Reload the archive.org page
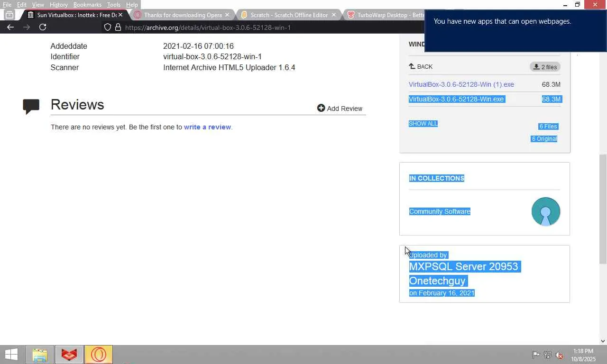 point(43,27)
